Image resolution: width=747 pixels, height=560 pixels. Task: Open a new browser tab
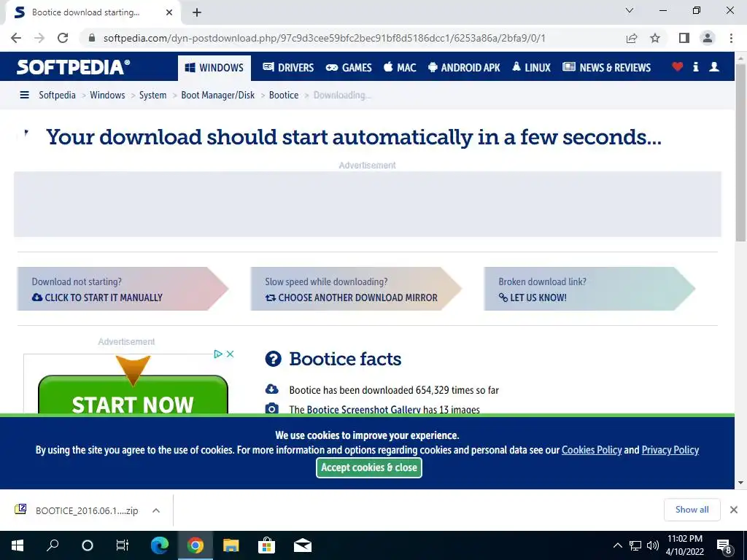click(x=197, y=12)
